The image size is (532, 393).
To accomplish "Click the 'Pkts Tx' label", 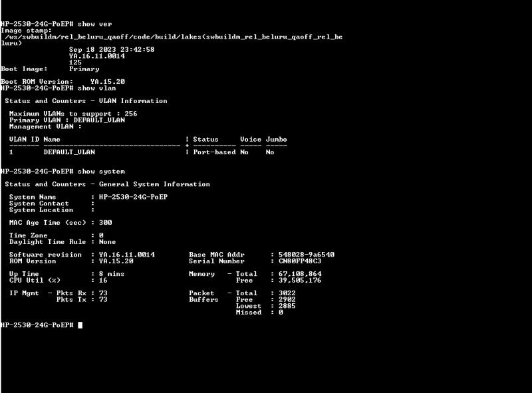I will point(71,300).
